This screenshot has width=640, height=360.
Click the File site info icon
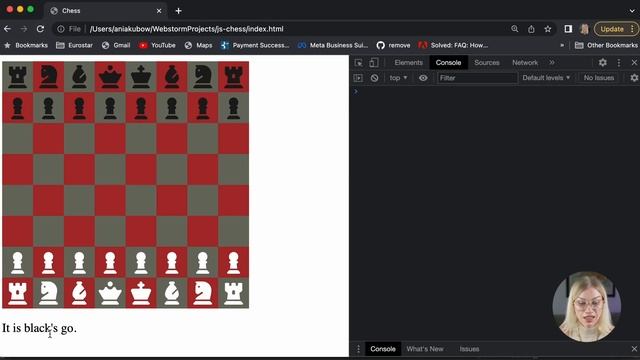pyautogui.click(x=69, y=29)
